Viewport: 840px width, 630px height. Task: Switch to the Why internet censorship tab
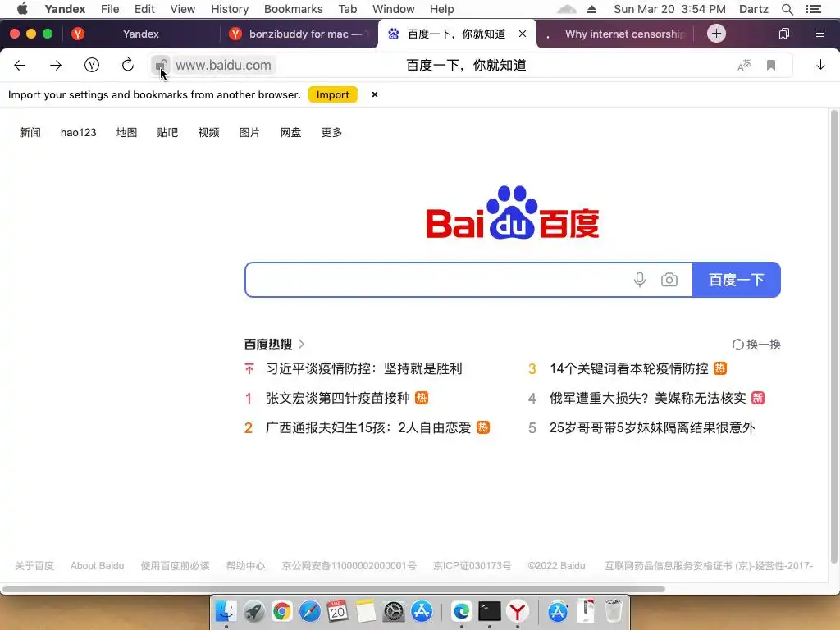point(616,34)
